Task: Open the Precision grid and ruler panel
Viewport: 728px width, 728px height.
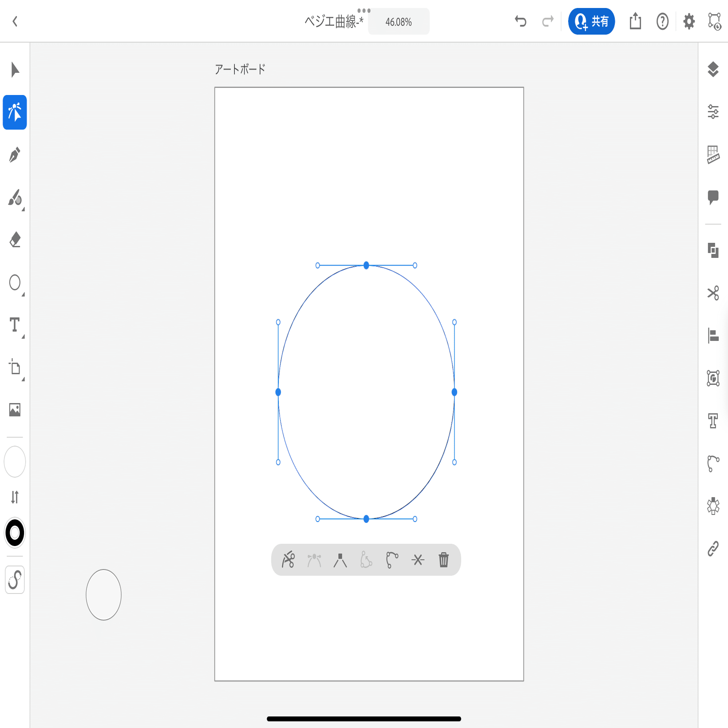Action: (x=713, y=154)
